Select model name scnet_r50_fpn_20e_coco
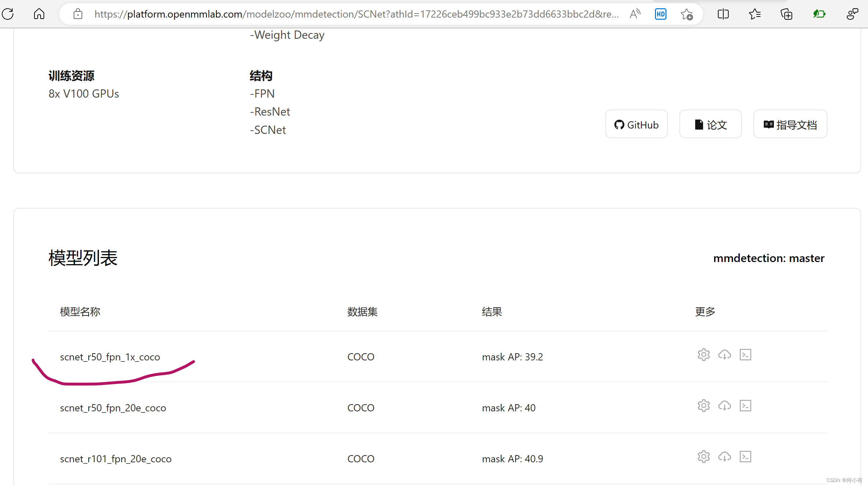This screenshot has height=486, width=868. 113,408
